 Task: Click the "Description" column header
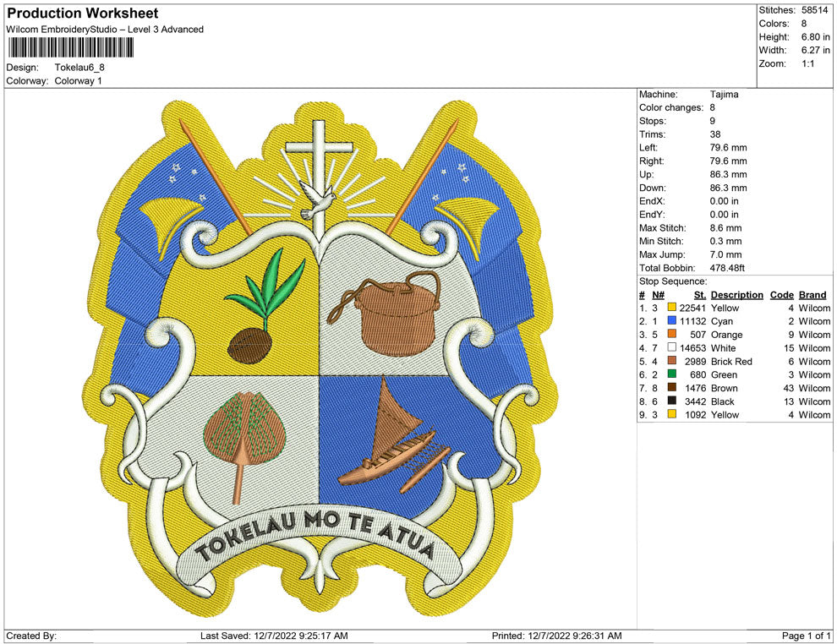[x=736, y=295]
